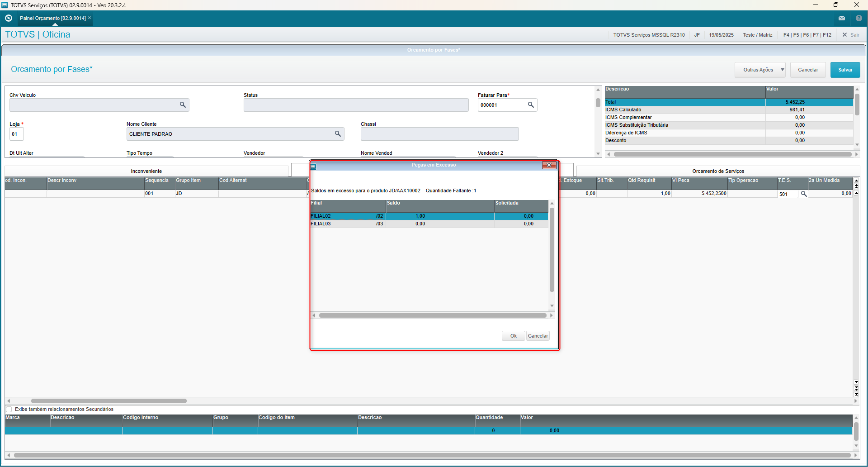This screenshot has width=868, height=467.
Task: Click Cancelar in the page header
Action: click(x=808, y=70)
